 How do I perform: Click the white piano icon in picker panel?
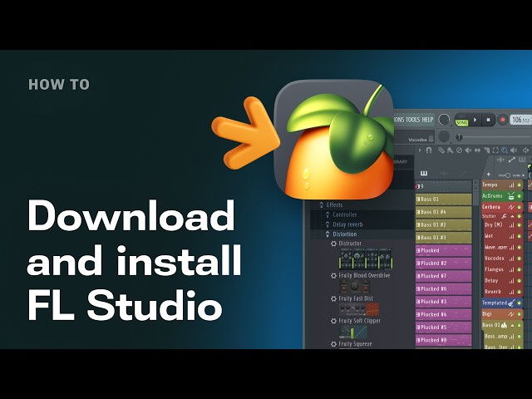click(424, 174)
